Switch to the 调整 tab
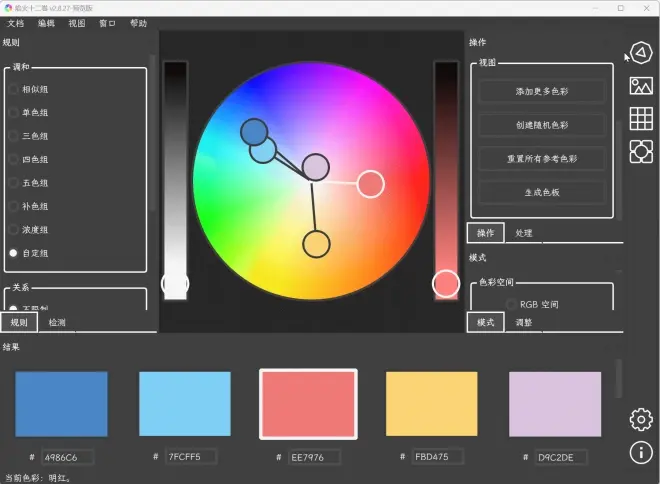Image resolution: width=660 pixels, height=484 pixels. [x=524, y=323]
